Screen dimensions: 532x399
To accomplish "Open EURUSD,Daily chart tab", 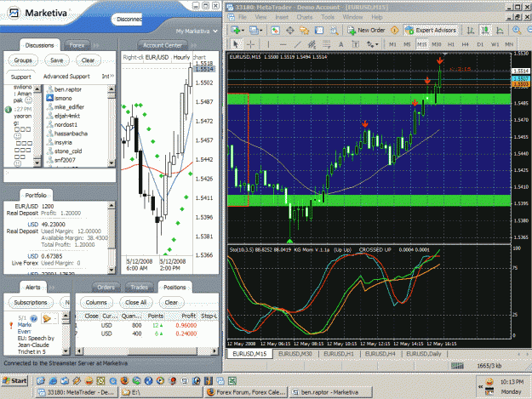I will pyautogui.click(x=423, y=354).
